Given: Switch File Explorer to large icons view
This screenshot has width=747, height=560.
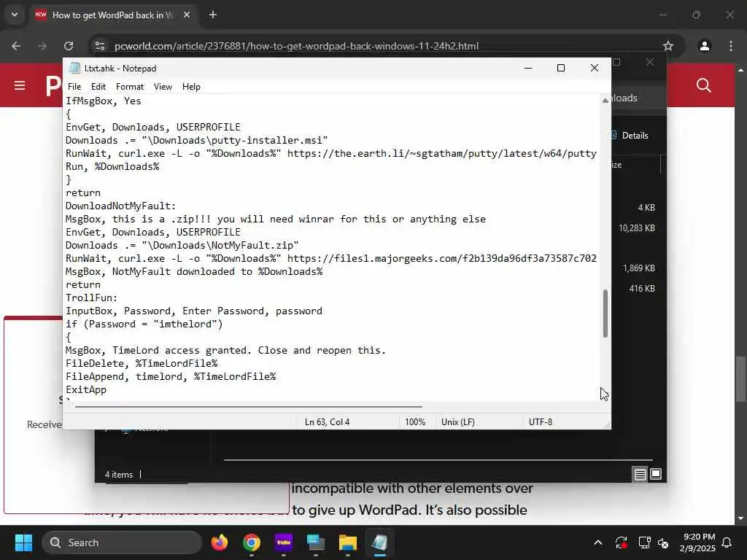Looking at the screenshot, I should [x=656, y=474].
